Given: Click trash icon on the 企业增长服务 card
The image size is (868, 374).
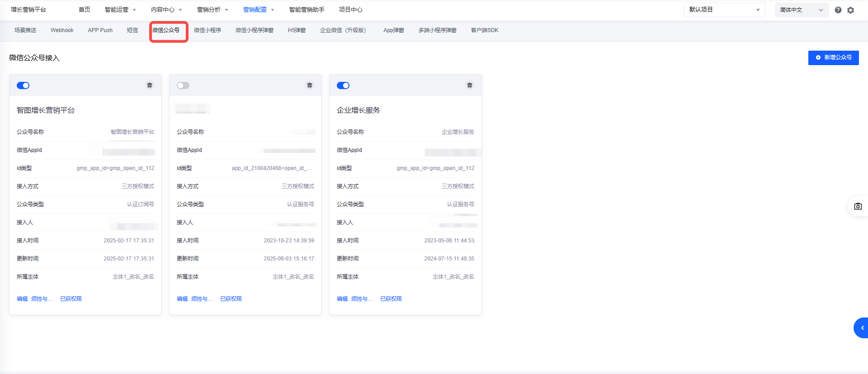Looking at the screenshot, I should click(470, 85).
